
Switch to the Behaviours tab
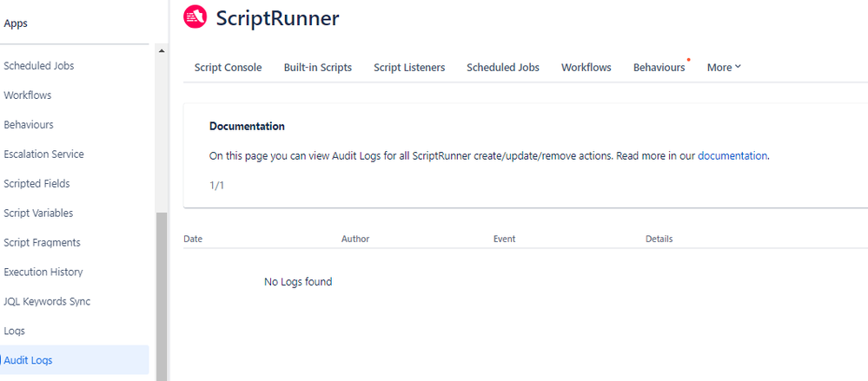point(659,68)
